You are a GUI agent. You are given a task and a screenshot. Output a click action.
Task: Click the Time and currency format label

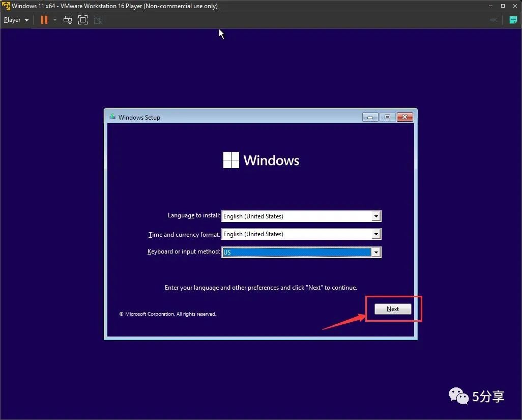pos(184,235)
